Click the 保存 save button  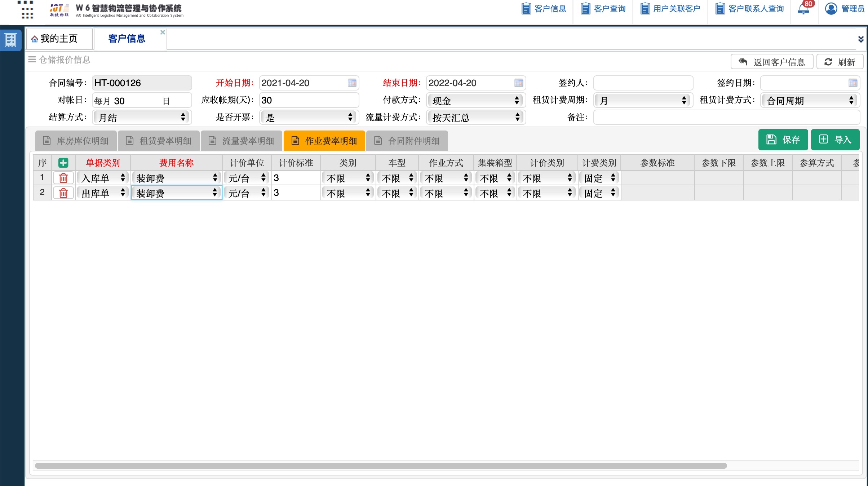tap(783, 140)
